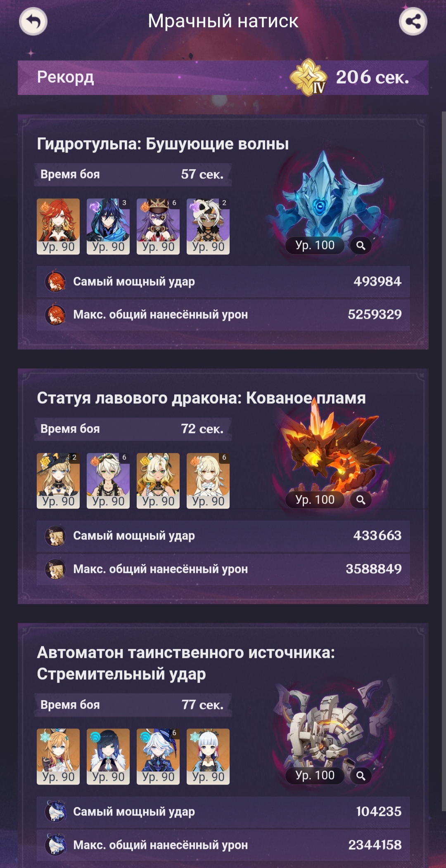446x868 pixels.
Task: Inspect the Secret Source Automaton with its magnifier
Action: (361, 776)
